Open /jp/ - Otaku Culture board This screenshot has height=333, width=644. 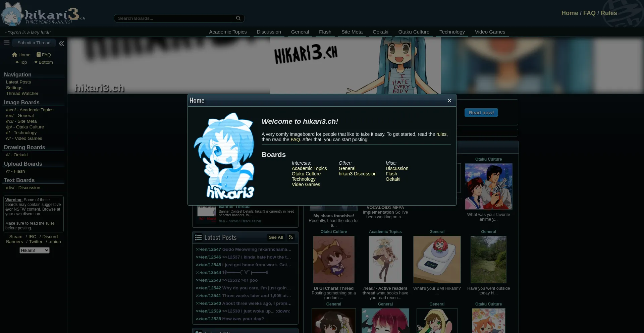25,127
